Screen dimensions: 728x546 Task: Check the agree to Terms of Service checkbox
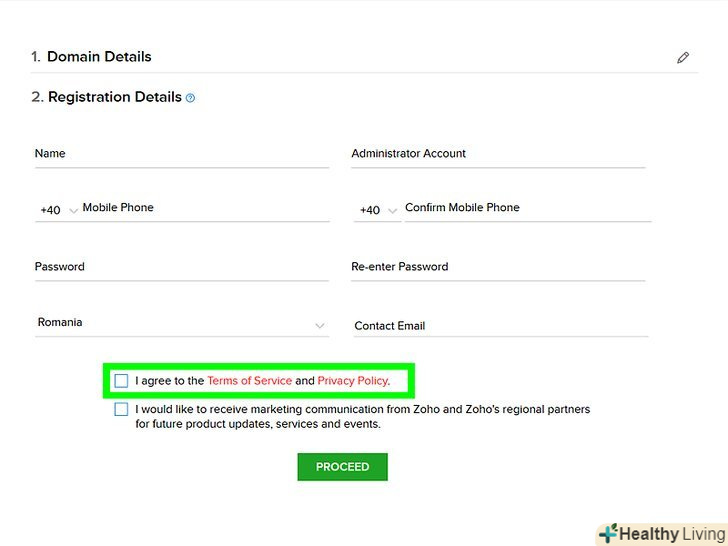click(x=121, y=381)
